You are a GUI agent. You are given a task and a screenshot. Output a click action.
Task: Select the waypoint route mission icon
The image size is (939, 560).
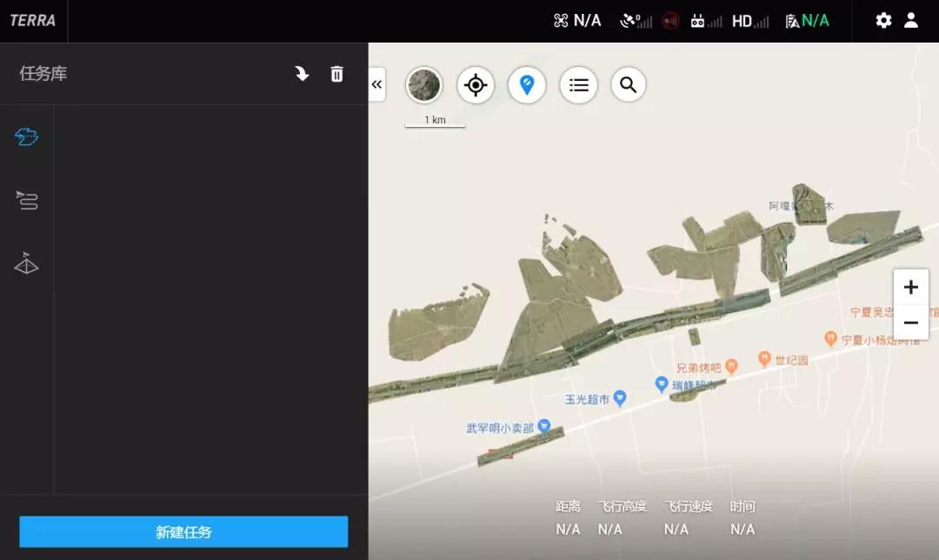(26, 200)
